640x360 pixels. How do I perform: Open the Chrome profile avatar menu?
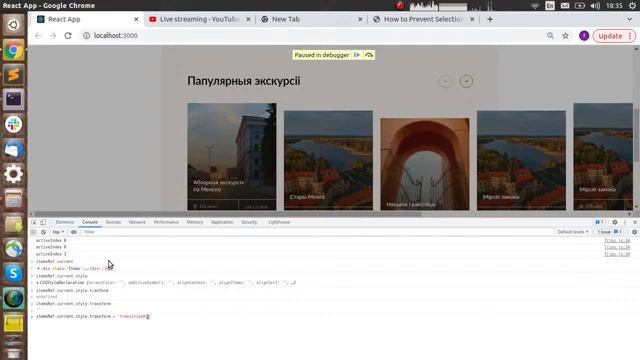click(584, 36)
